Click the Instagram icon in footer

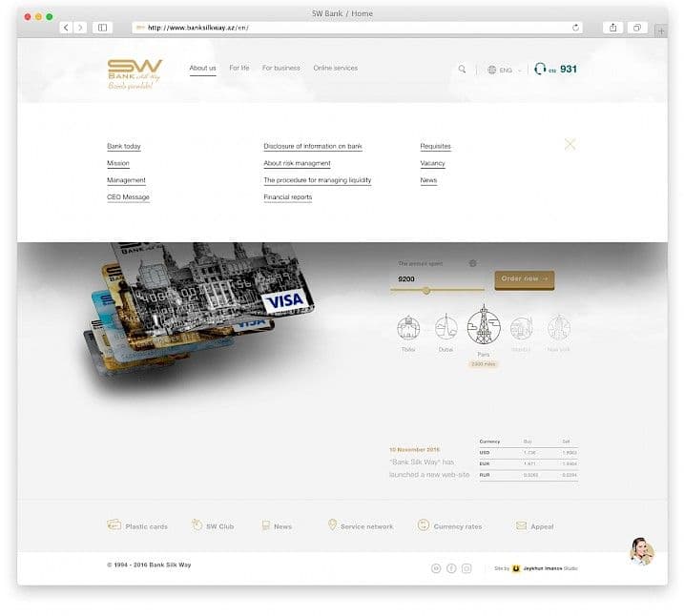coord(466,568)
